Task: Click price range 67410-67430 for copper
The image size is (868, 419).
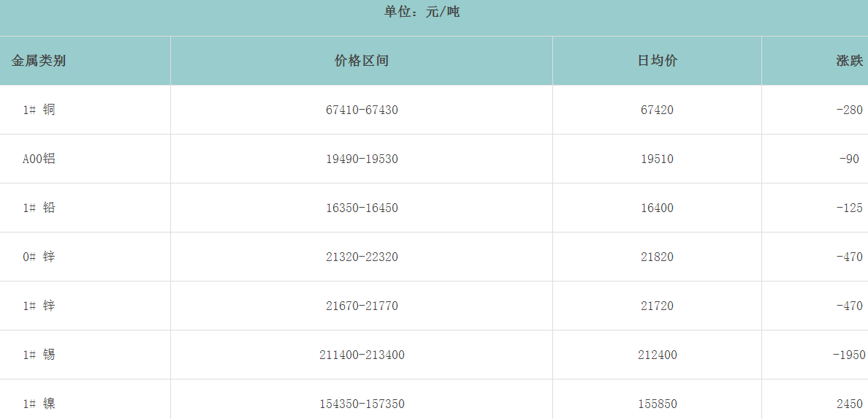Action: 362,110
